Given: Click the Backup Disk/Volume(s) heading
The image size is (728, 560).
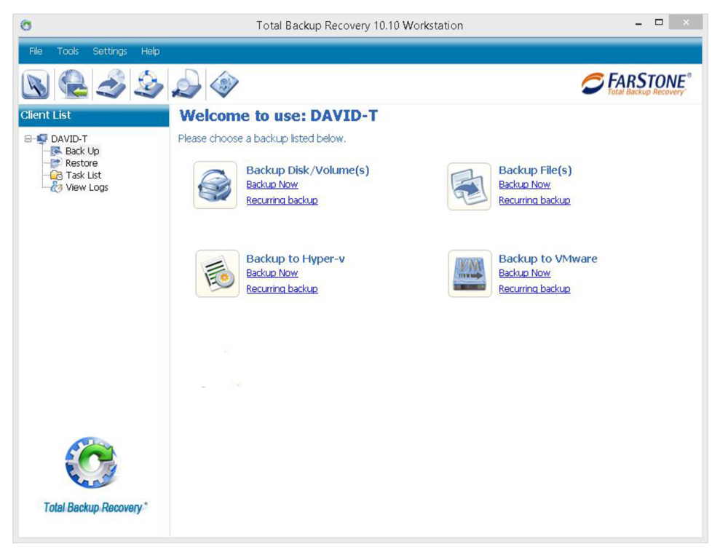Looking at the screenshot, I should (x=308, y=170).
